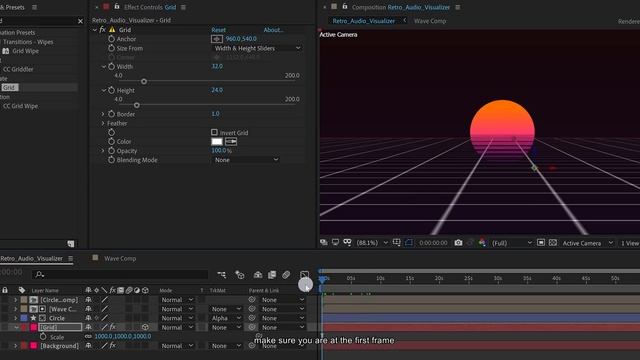The image size is (640, 360).
Task: Open the magnification ratio dropdown (88.1%)
Action: coord(371,243)
